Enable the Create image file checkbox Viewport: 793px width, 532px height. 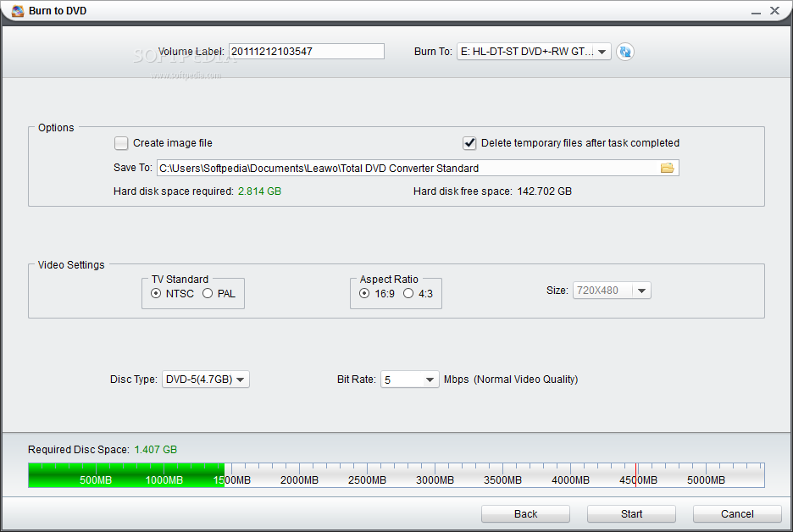[x=121, y=143]
